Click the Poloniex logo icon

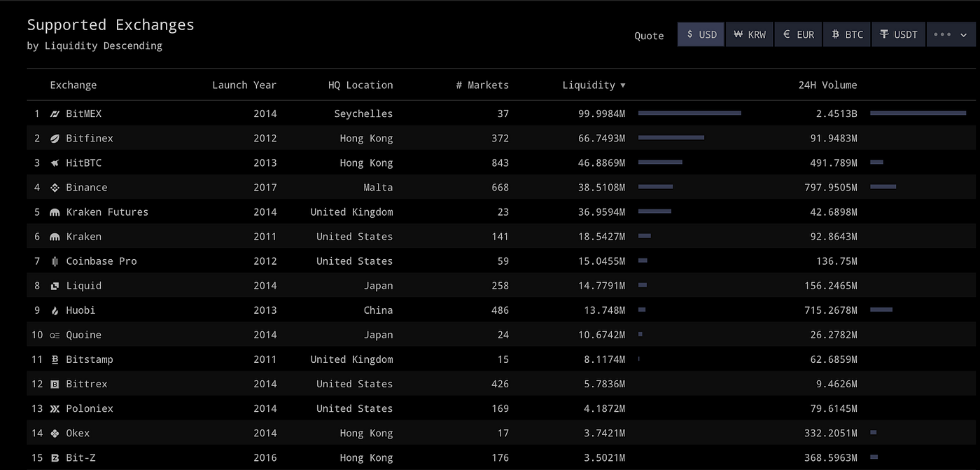tap(55, 408)
